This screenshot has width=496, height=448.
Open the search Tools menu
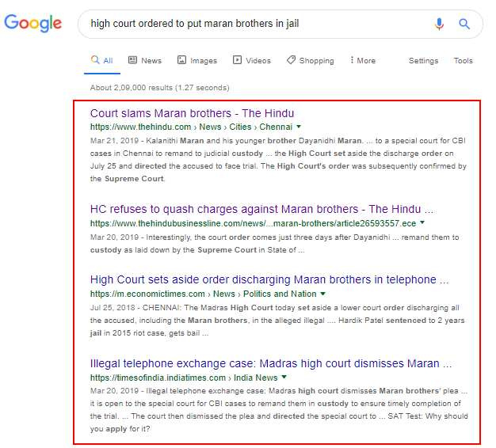tap(463, 61)
